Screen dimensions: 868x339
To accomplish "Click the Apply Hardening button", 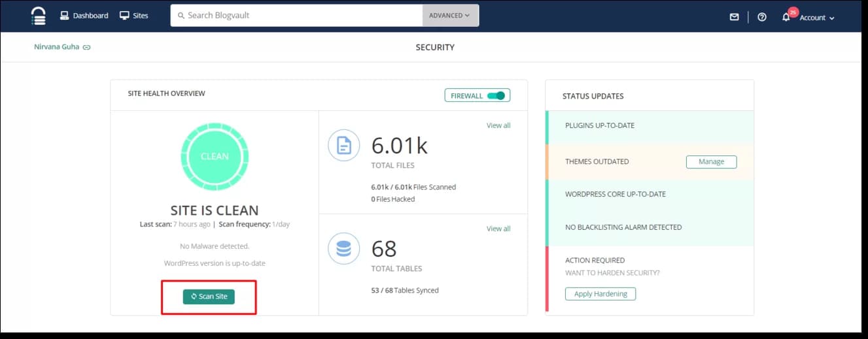I will (600, 294).
